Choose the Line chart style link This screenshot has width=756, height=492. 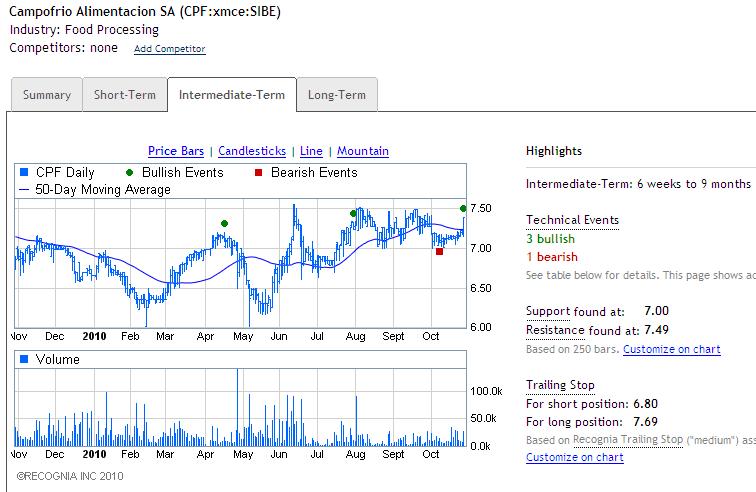click(x=311, y=151)
